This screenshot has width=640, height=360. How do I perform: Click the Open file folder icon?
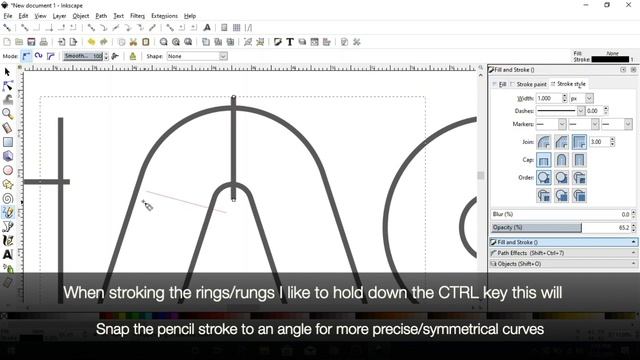tap(19, 42)
